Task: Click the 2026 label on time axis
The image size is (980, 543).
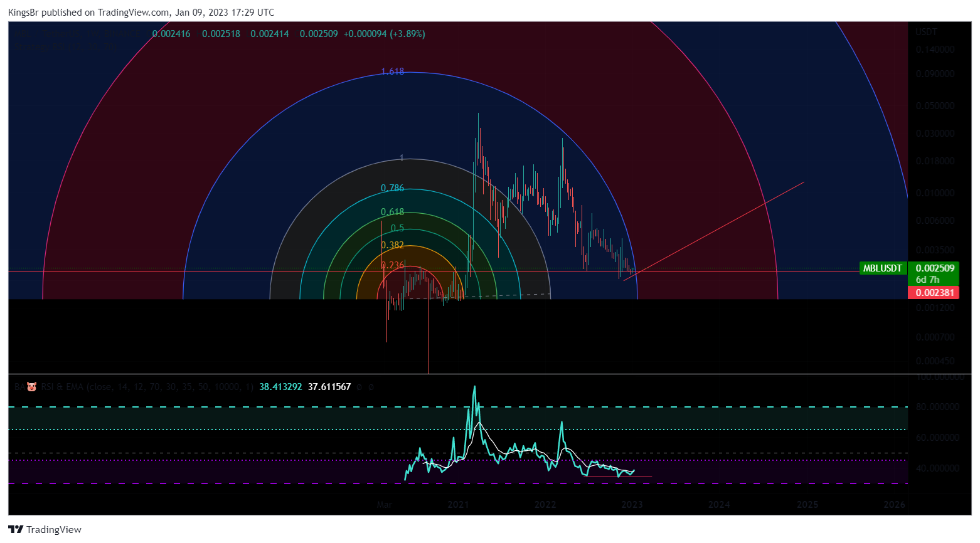Action: pyautogui.click(x=894, y=505)
